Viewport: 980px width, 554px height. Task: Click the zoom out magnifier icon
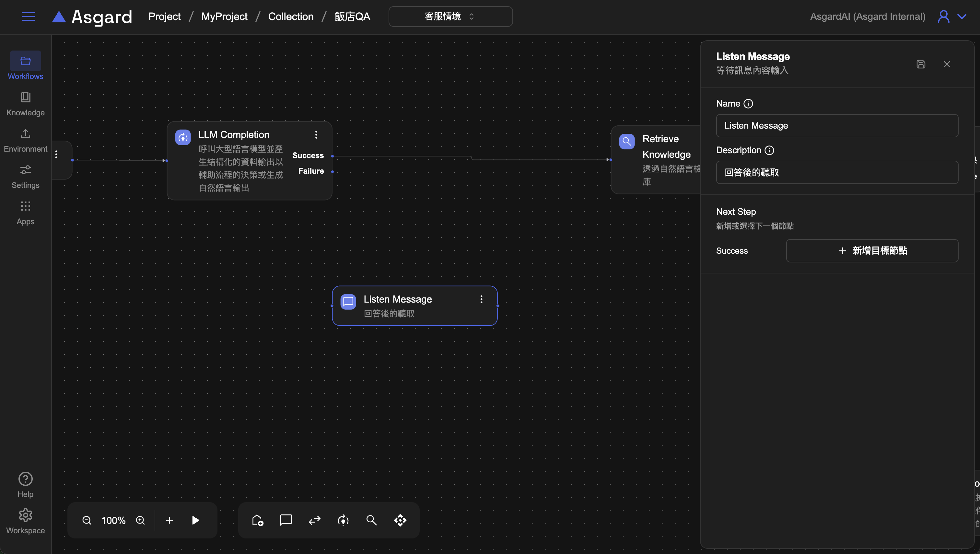pos(87,520)
